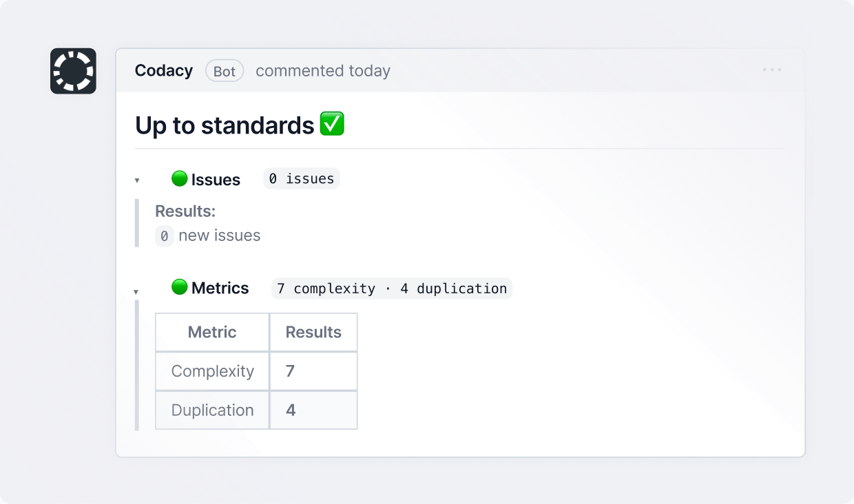
Task: Click the 'Results:' label under Issues
Action: tap(185, 211)
